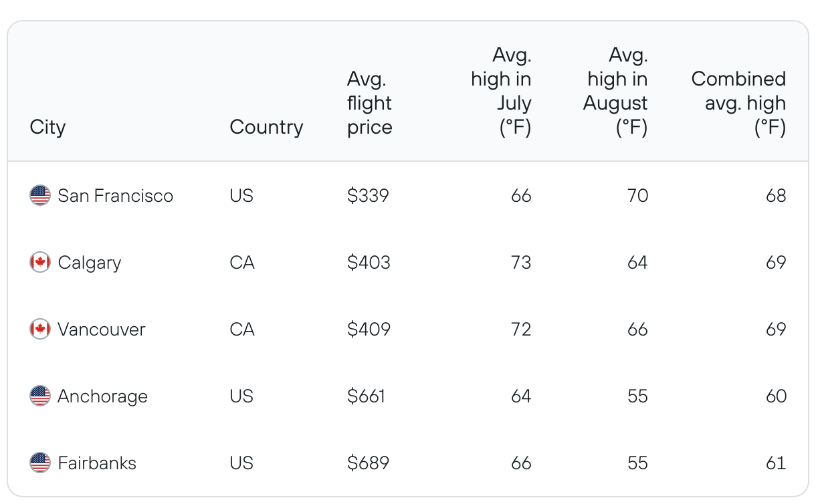Image resolution: width=816 pixels, height=504 pixels.
Task: Click the US flag icon beside Fairbanks
Action: tap(40, 463)
